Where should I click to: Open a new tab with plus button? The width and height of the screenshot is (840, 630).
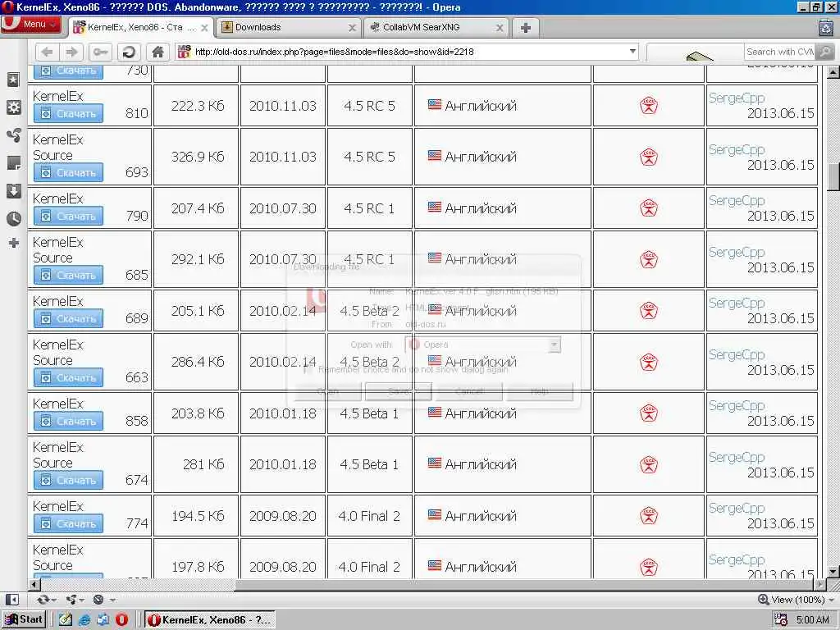(526, 28)
